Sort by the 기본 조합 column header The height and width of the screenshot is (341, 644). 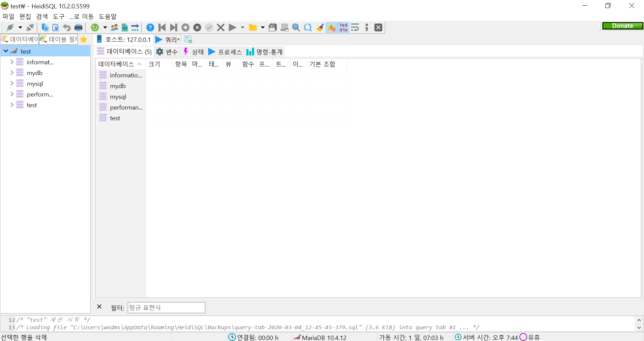tap(327, 64)
